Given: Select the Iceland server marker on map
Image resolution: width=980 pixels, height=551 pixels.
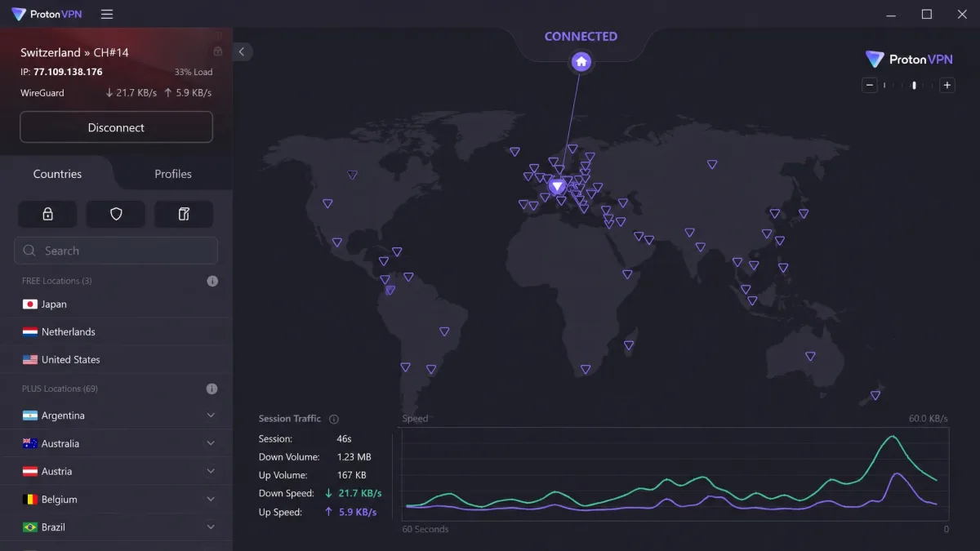Looking at the screenshot, I should click(x=514, y=151).
